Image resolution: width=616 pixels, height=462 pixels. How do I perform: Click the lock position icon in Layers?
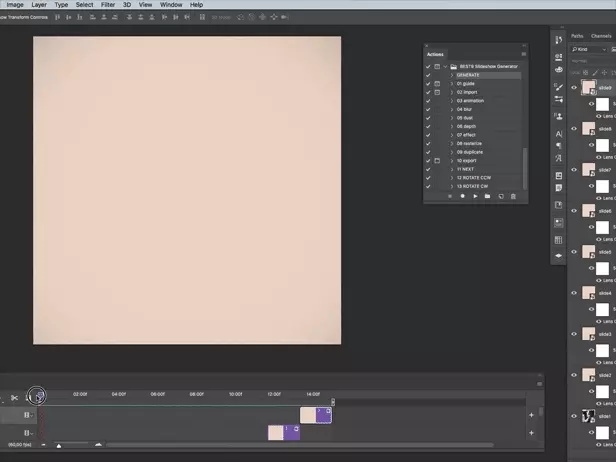click(604, 73)
